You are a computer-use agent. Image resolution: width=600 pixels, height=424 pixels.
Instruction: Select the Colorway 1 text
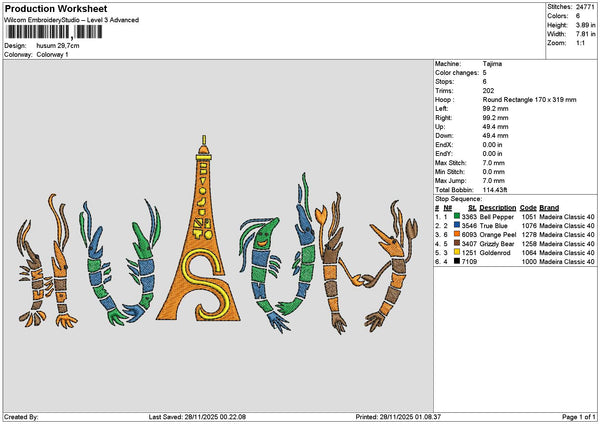pyautogui.click(x=52, y=54)
